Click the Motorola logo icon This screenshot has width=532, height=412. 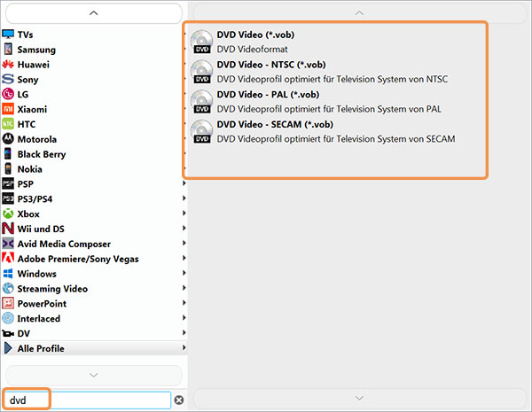tap(8, 139)
